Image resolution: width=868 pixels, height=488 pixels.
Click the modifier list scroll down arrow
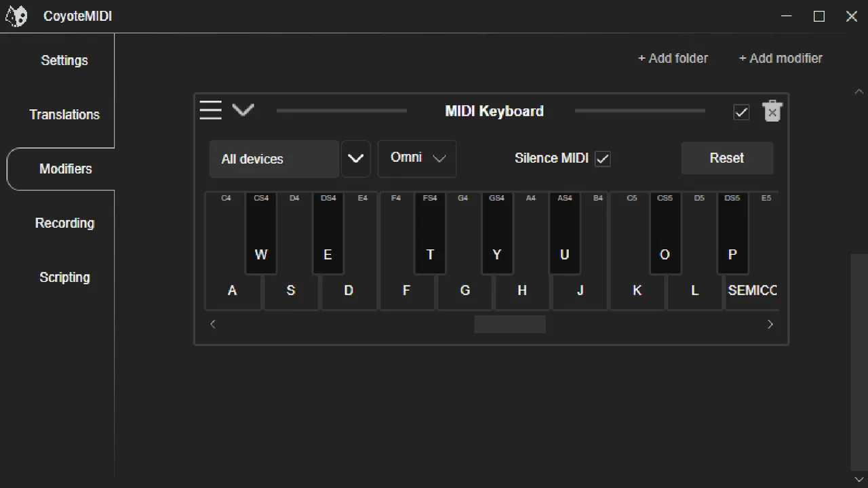pyautogui.click(x=859, y=479)
